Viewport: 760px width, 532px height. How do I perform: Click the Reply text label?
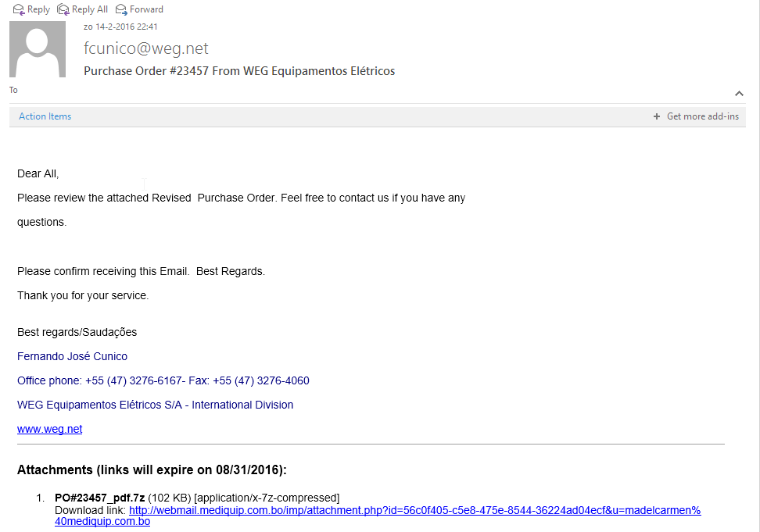tap(38, 9)
